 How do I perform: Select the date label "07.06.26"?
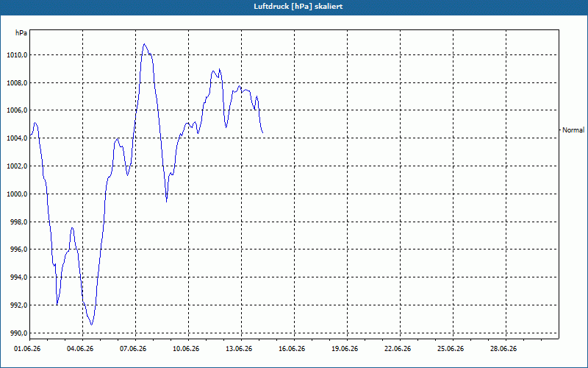point(133,349)
